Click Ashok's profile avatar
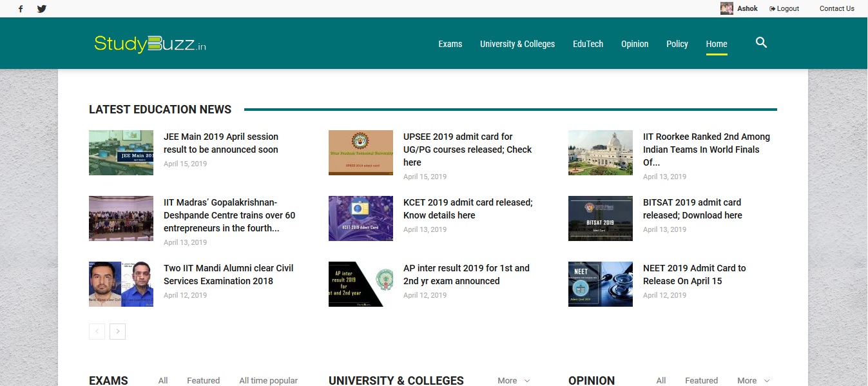This screenshot has height=386, width=868. coord(727,8)
